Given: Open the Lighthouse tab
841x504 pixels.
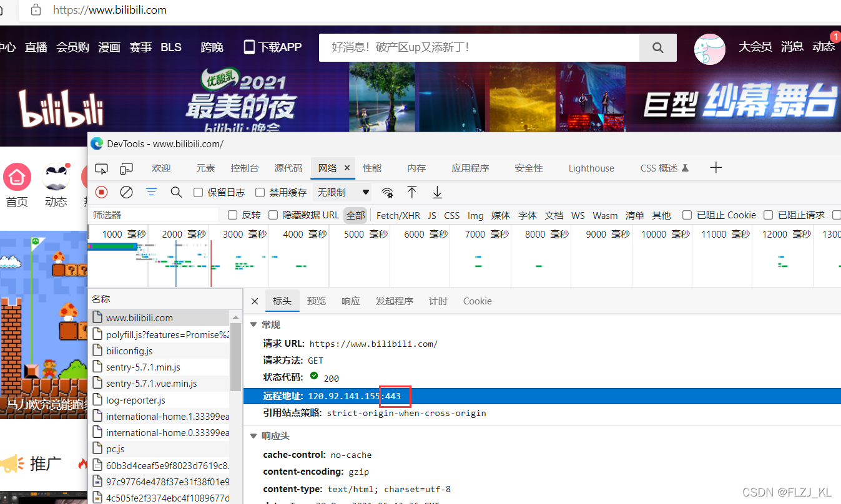Looking at the screenshot, I should 591,168.
